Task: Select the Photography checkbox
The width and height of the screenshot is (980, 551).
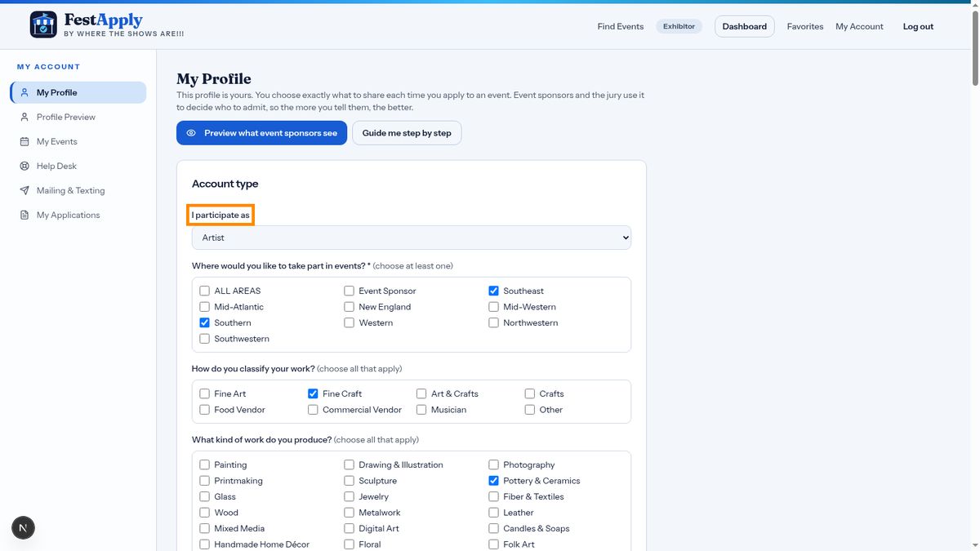Action: click(494, 465)
